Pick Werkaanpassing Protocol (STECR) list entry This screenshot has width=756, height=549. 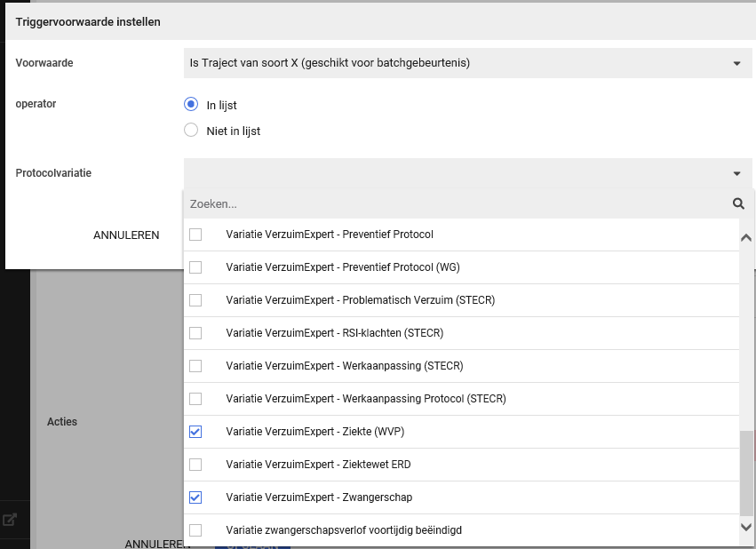[365, 399]
